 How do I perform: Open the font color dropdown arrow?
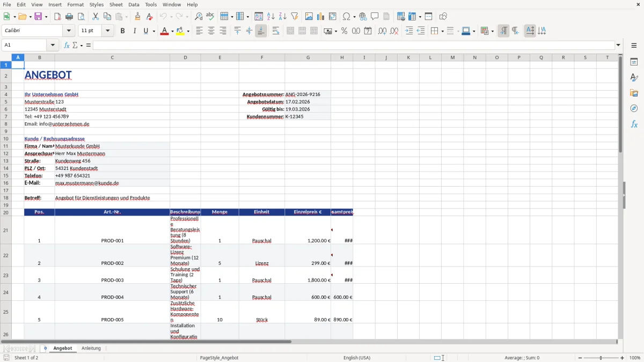click(x=171, y=31)
